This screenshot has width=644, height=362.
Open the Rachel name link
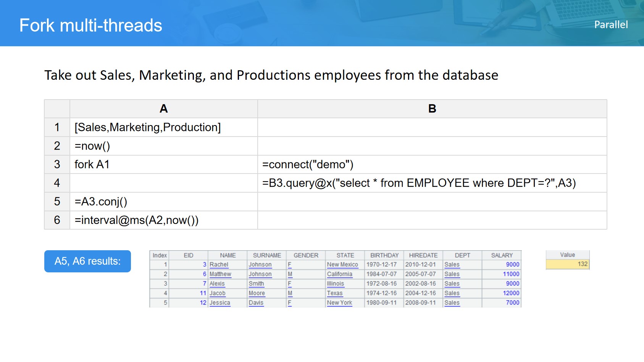click(x=219, y=265)
